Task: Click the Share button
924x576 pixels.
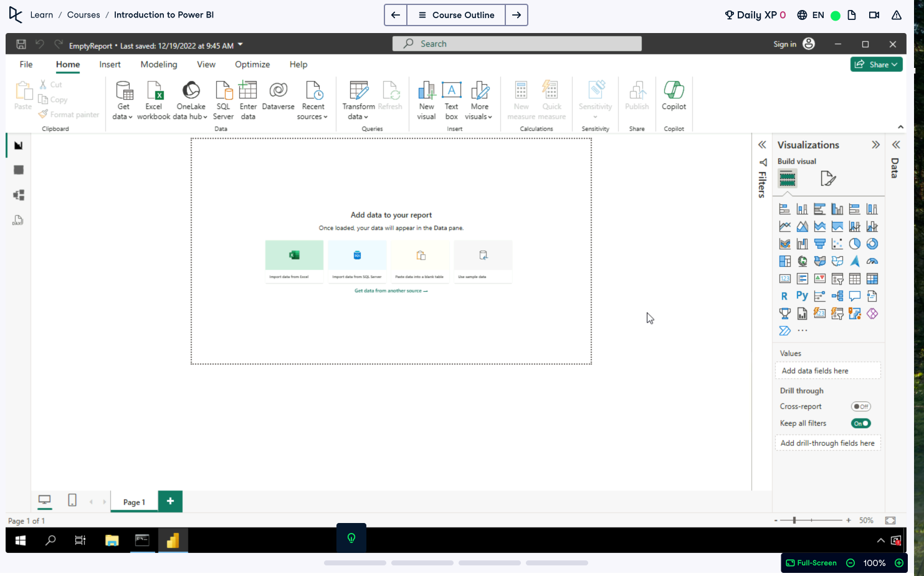Action: click(x=876, y=64)
